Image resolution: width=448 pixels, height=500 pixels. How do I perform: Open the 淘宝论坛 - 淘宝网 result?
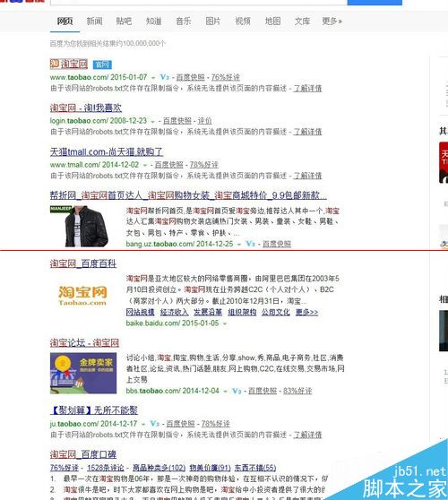click(x=84, y=343)
